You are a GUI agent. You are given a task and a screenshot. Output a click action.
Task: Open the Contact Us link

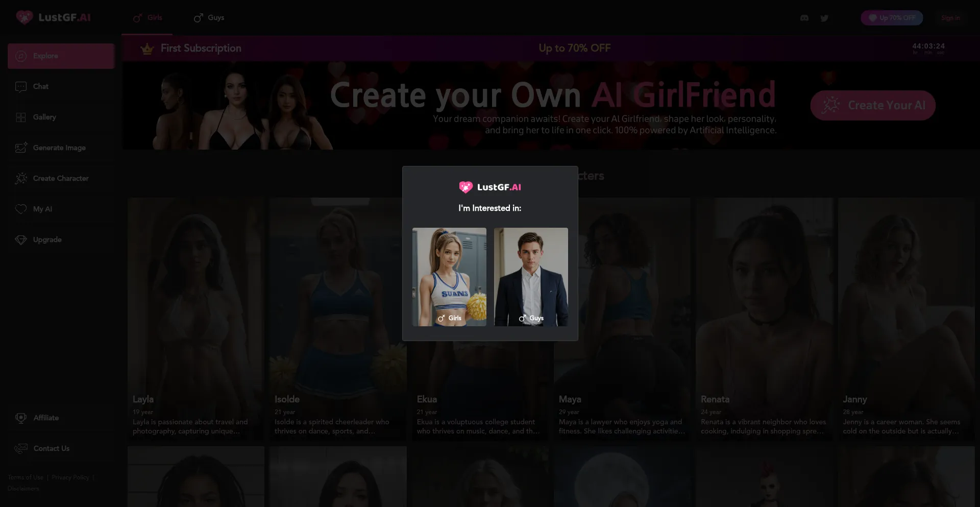[x=51, y=448]
